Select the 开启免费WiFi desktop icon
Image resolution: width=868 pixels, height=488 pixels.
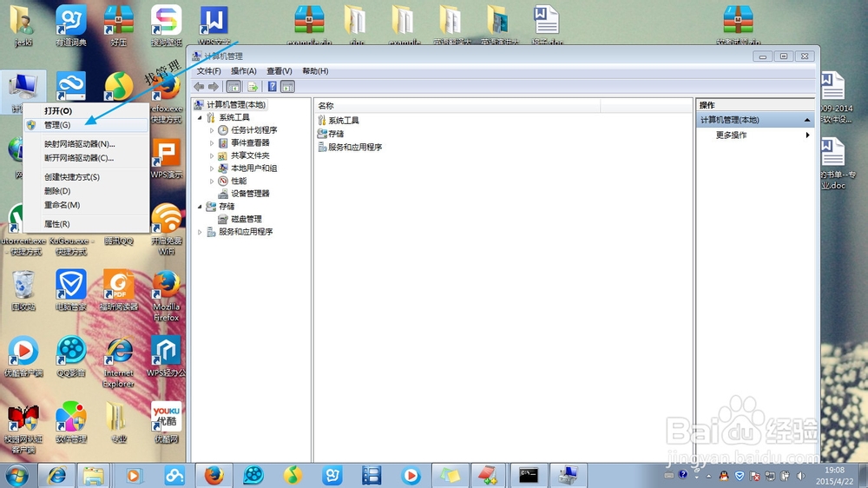tap(166, 228)
